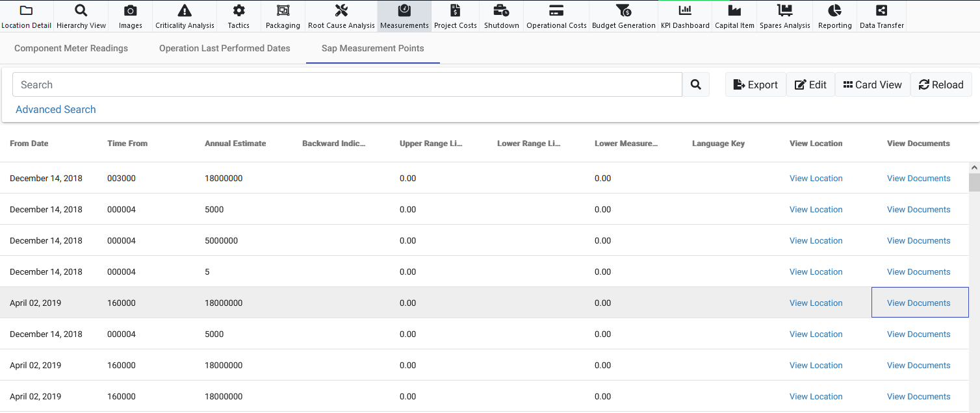Viewport: 980px width, 413px height.
Task: Click Annual Estimate cell 5000000
Action: [221, 240]
